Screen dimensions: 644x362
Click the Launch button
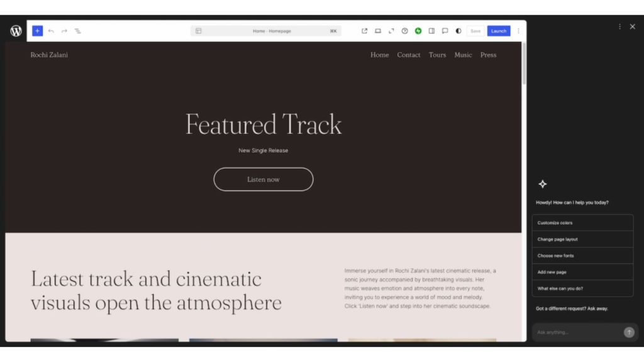click(x=498, y=30)
